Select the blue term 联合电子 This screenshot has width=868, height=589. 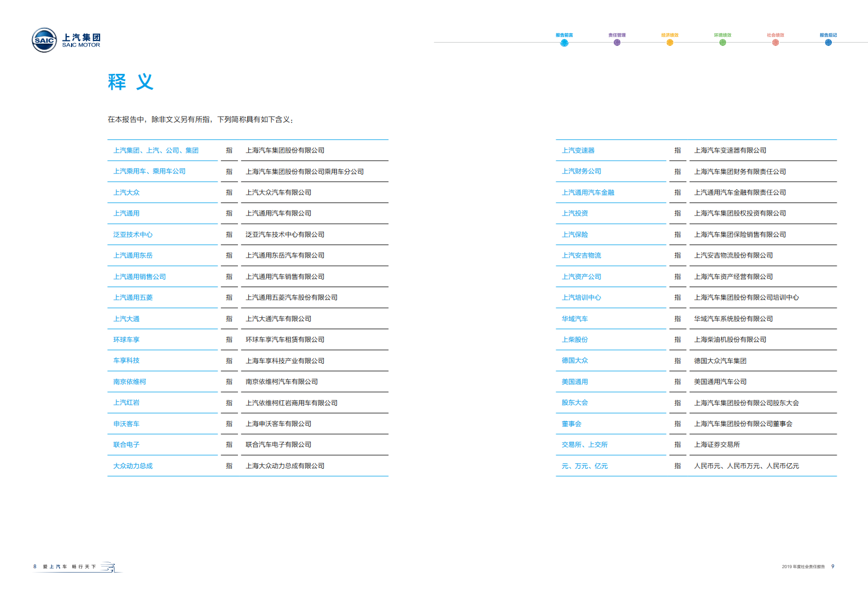click(x=126, y=445)
